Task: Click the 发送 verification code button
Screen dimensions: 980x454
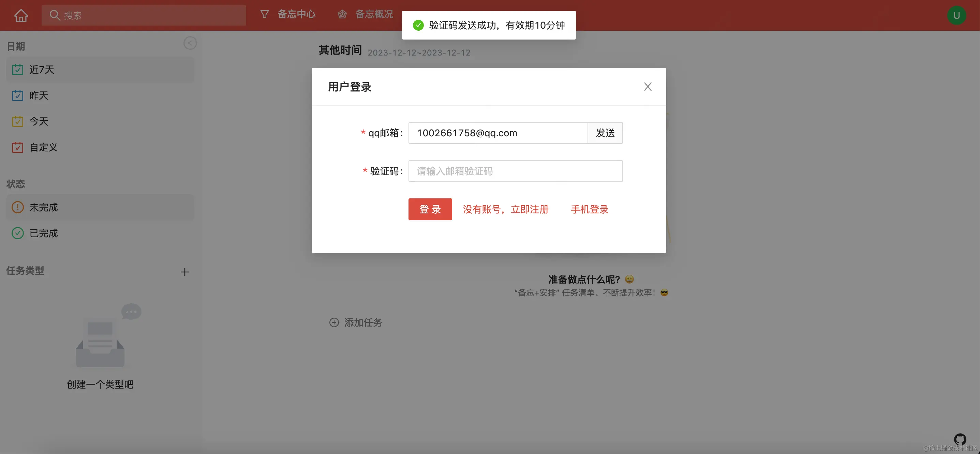Action: click(x=605, y=133)
